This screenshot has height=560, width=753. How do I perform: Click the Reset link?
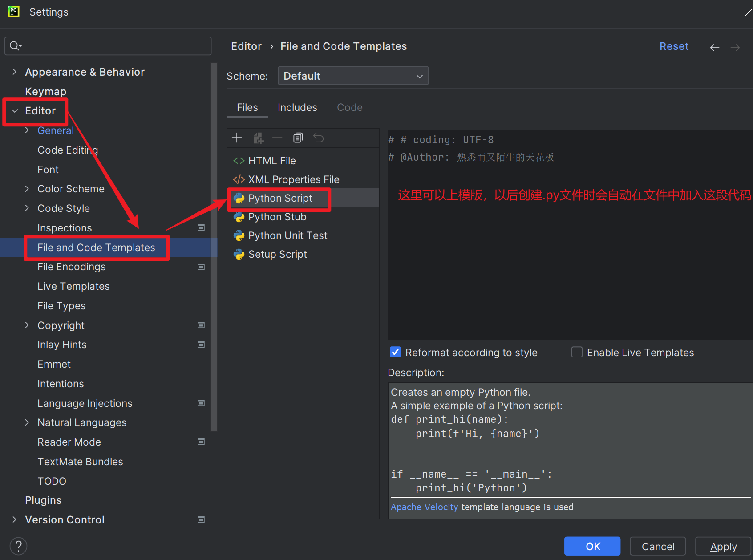coord(674,46)
